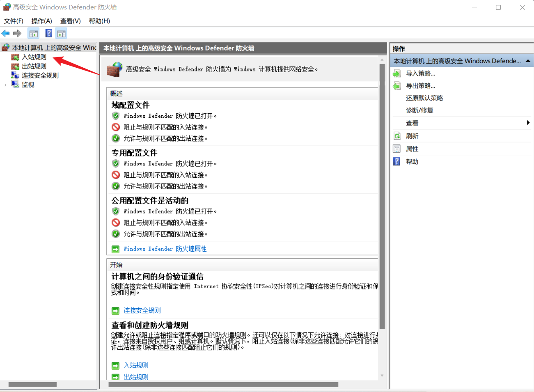Click green shield icon under 专用配置文件
This screenshot has width=534, height=392.
pyautogui.click(x=116, y=163)
